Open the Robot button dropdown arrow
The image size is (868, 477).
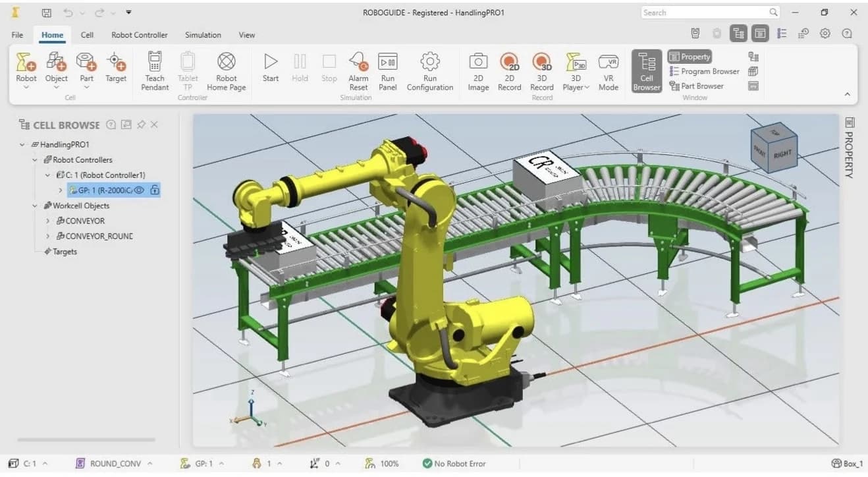point(26,87)
